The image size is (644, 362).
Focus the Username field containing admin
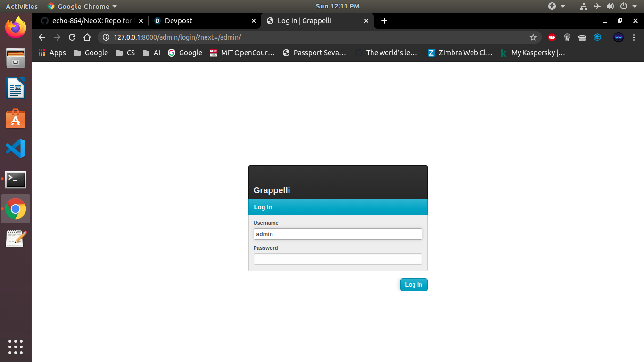pos(338,234)
